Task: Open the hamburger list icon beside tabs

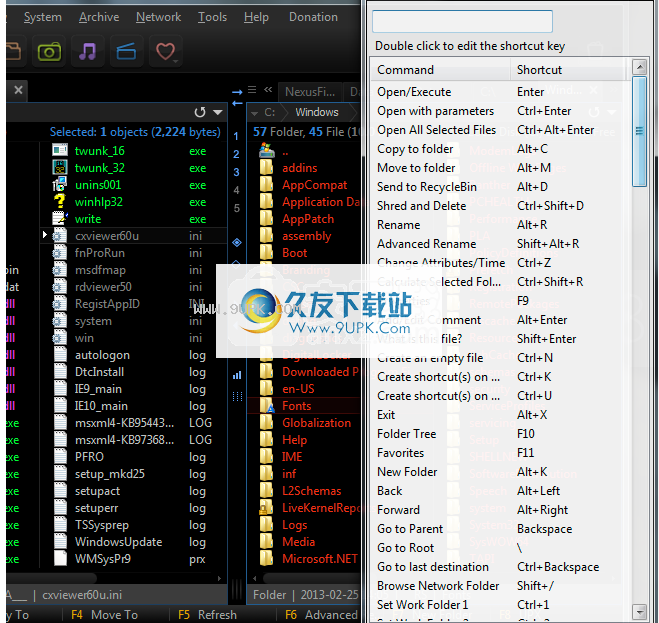Action: (252, 90)
